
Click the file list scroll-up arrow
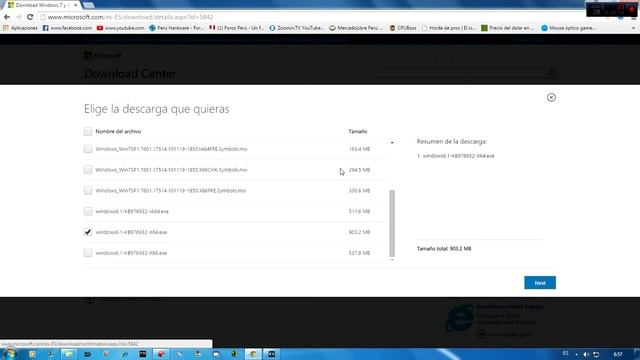(x=392, y=143)
